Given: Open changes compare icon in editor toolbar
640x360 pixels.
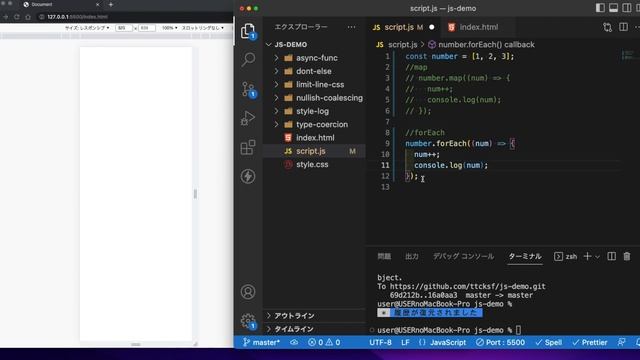Looking at the screenshot, I should [x=607, y=27].
